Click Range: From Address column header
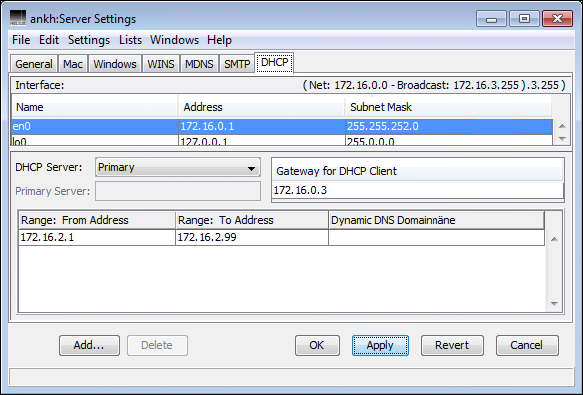 (97, 220)
